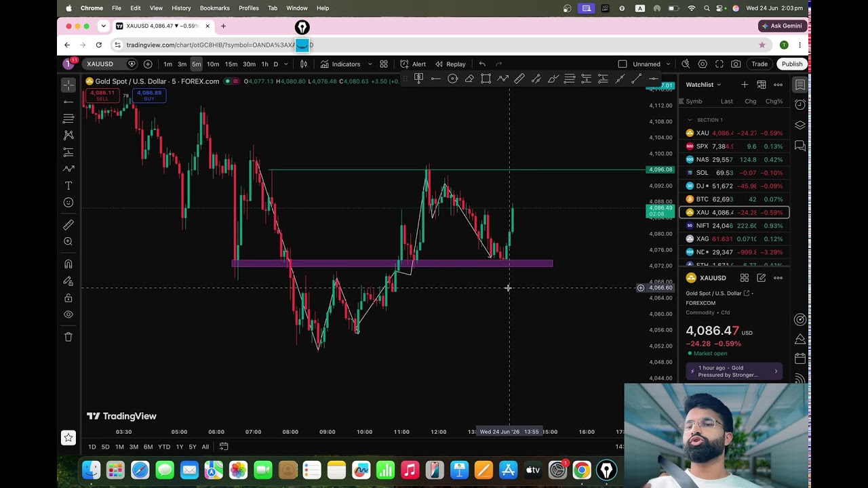Add symbol to compare with plus icon
868x488 pixels.
[x=148, y=64]
